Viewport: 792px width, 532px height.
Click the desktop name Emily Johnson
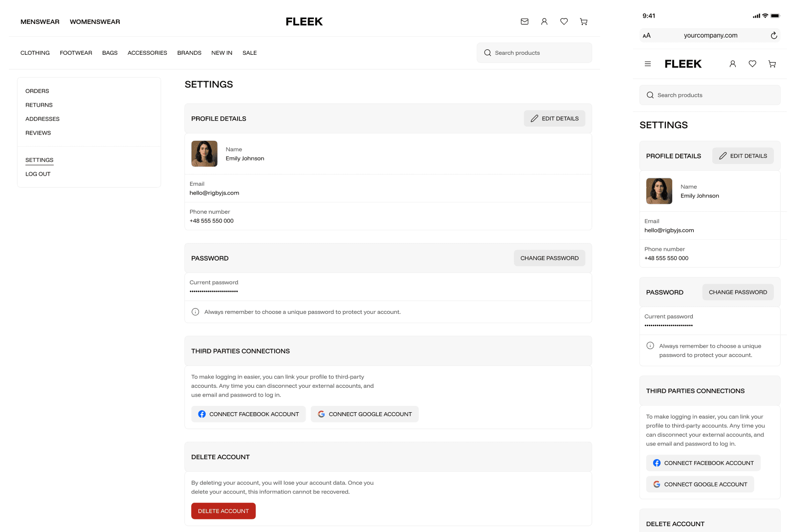tap(245, 158)
